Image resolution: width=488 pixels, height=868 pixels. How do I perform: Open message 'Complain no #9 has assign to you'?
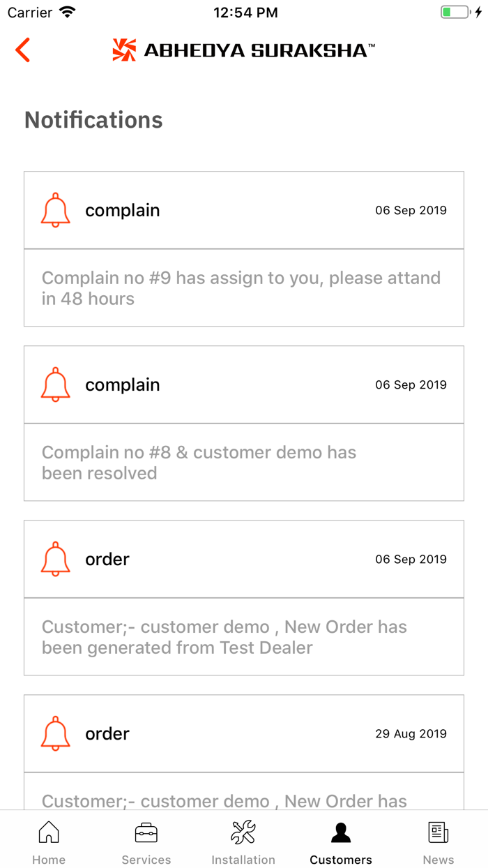pos(241,288)
